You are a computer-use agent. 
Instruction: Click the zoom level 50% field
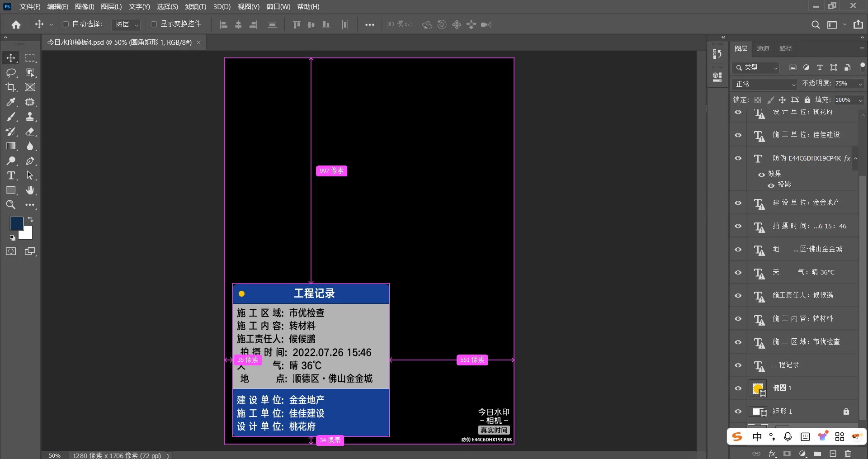(x=55, y=455)
